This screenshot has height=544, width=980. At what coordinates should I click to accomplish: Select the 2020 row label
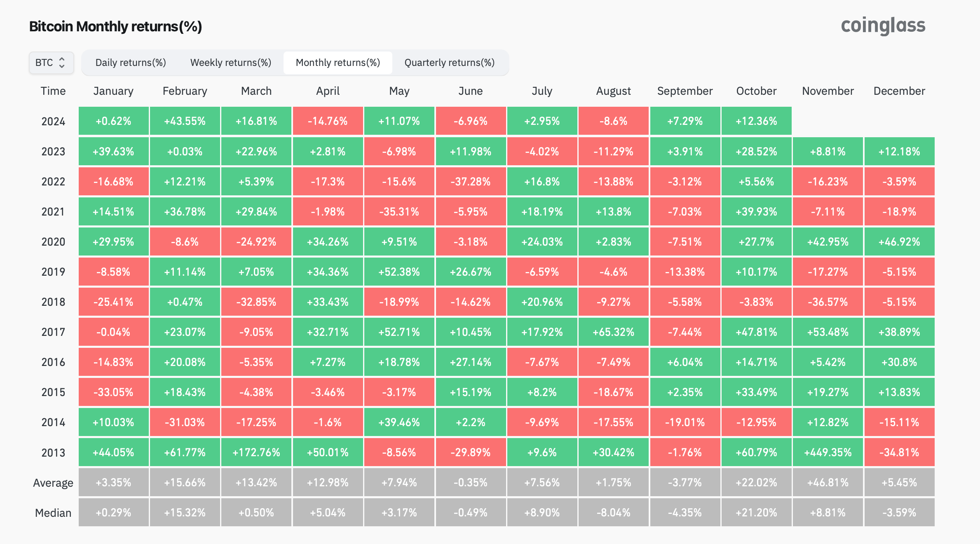click(x=53, y=242)
